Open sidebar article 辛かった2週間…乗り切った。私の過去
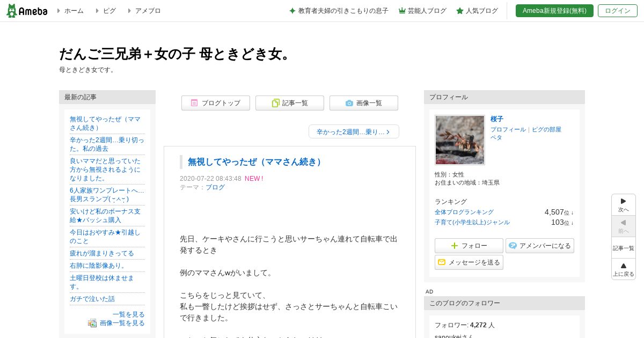Image resolution: width=644 pixels, height=338 pixels. click(107, 144)
